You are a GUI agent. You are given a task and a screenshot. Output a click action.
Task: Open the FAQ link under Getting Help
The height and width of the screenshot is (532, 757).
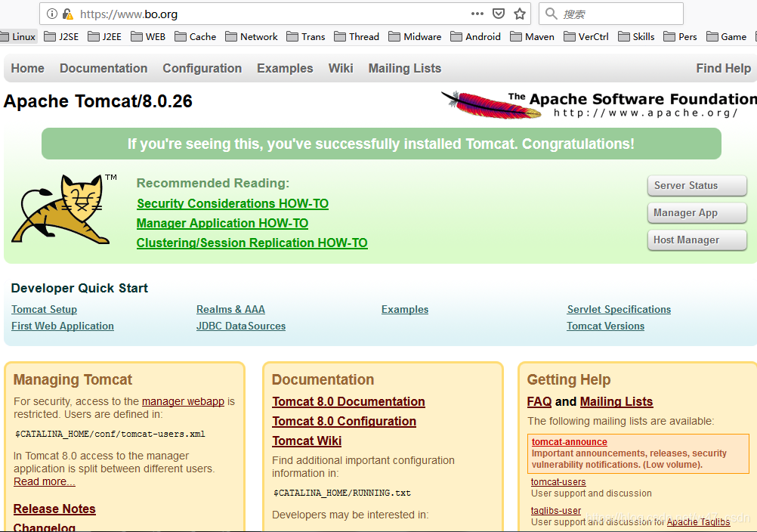(539, 402)
